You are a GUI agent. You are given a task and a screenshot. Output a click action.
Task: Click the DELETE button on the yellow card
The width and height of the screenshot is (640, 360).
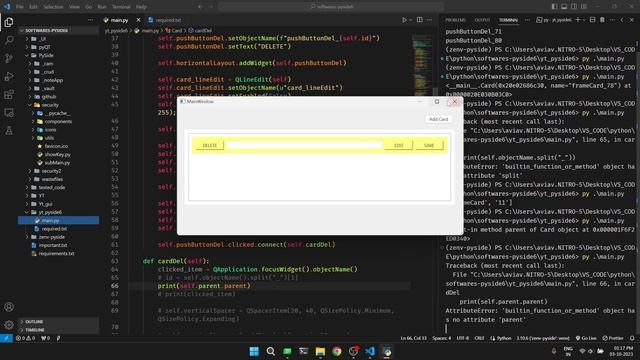pos(210,145)
